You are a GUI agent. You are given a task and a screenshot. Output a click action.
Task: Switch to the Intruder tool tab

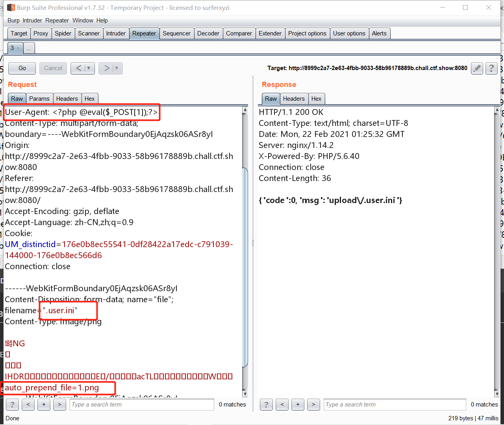(x=116, y=33)
